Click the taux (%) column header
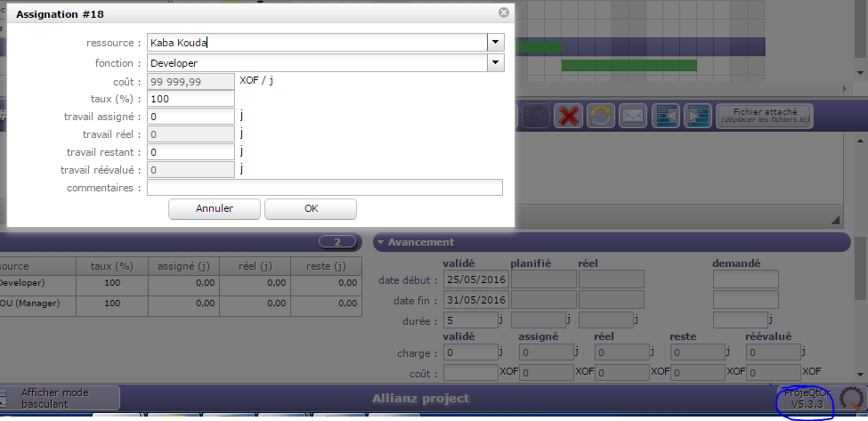The width and height of the screenshot is (868, 421). pos(112,266)
